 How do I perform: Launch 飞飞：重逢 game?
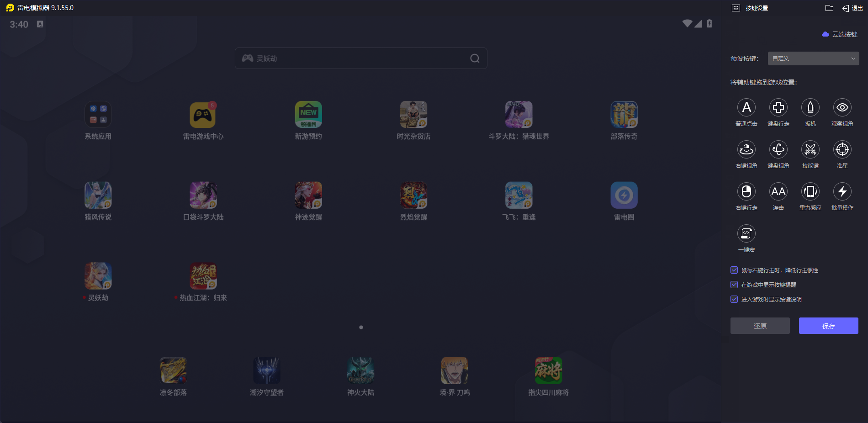pyautogui.click(x=519, y=195)
